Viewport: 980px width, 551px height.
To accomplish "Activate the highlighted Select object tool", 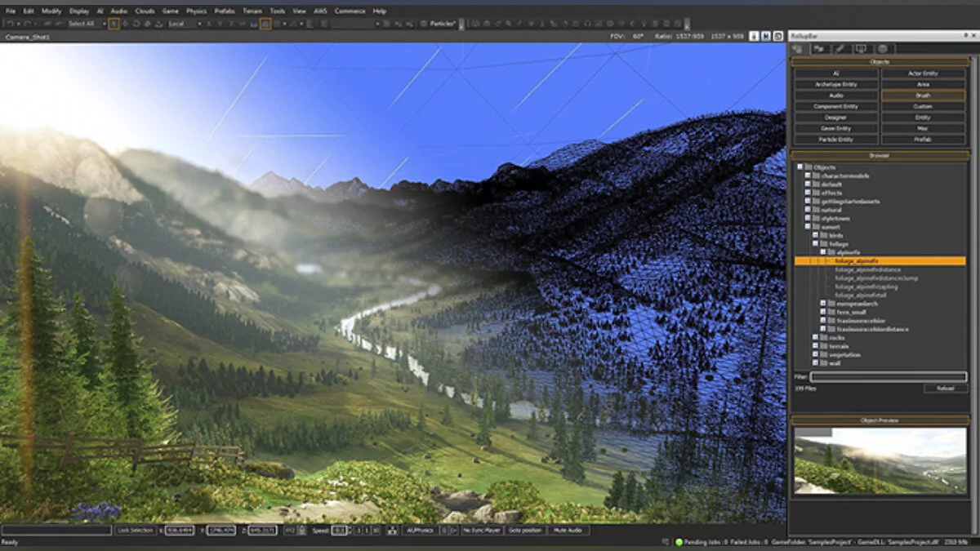I will pyautogui.click(x=114, y=24).
